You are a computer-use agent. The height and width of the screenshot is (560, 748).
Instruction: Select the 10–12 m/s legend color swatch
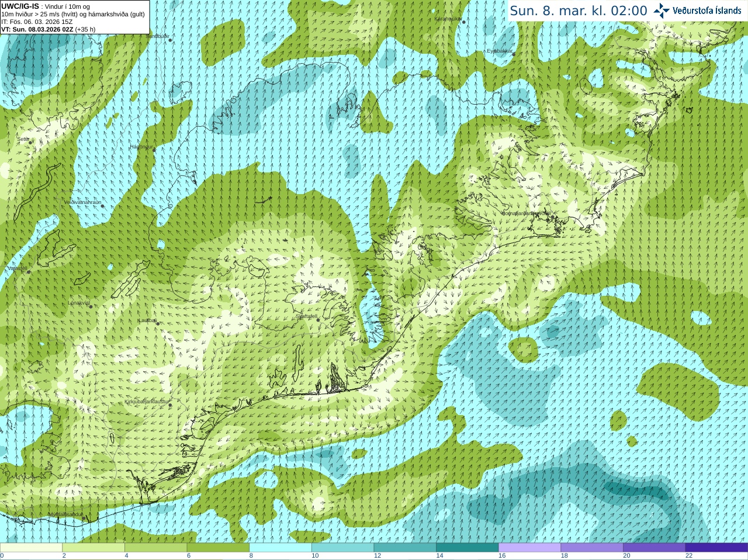342,548
